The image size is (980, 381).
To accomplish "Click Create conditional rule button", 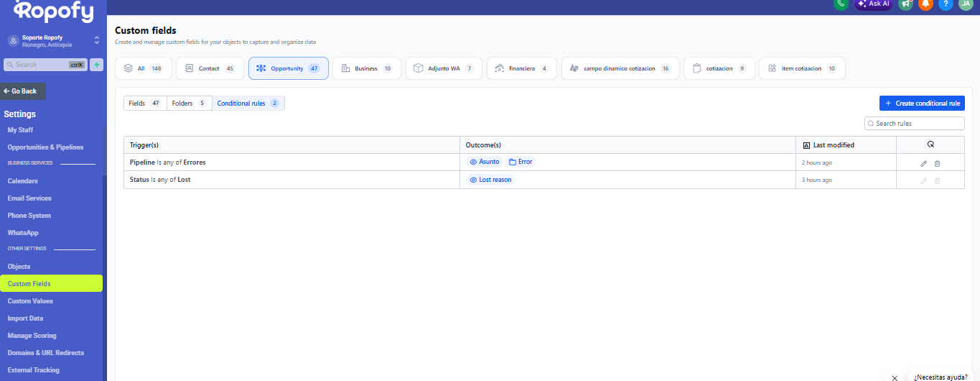I will pos(922,104).
